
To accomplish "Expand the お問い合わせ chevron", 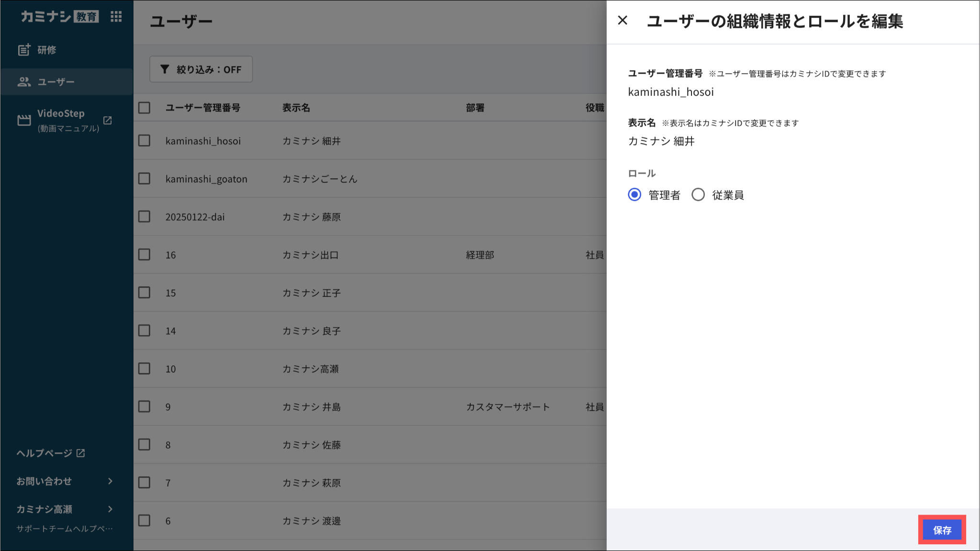I will coord(111,481).
